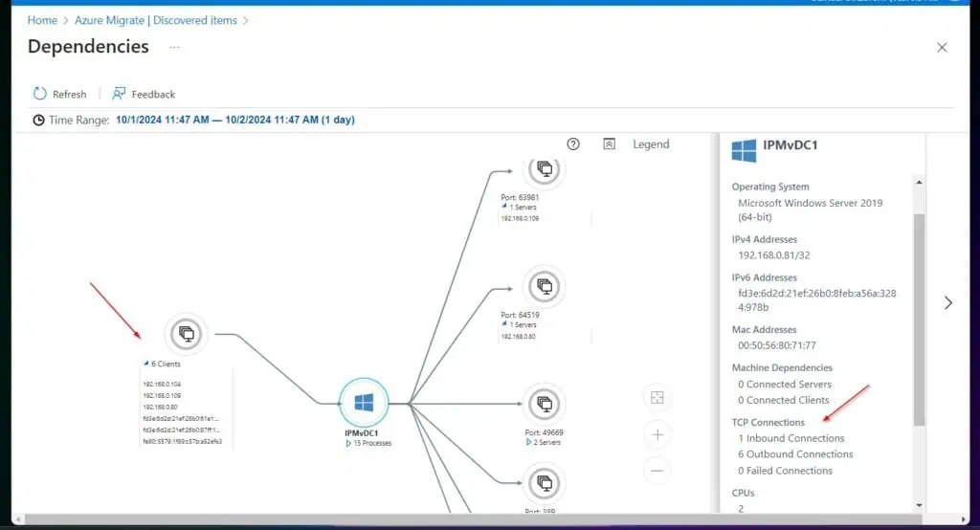This screenshot has height=530, width=980.
Task: Click details pane scrollbar down arrow
Action: pos(919,505)
